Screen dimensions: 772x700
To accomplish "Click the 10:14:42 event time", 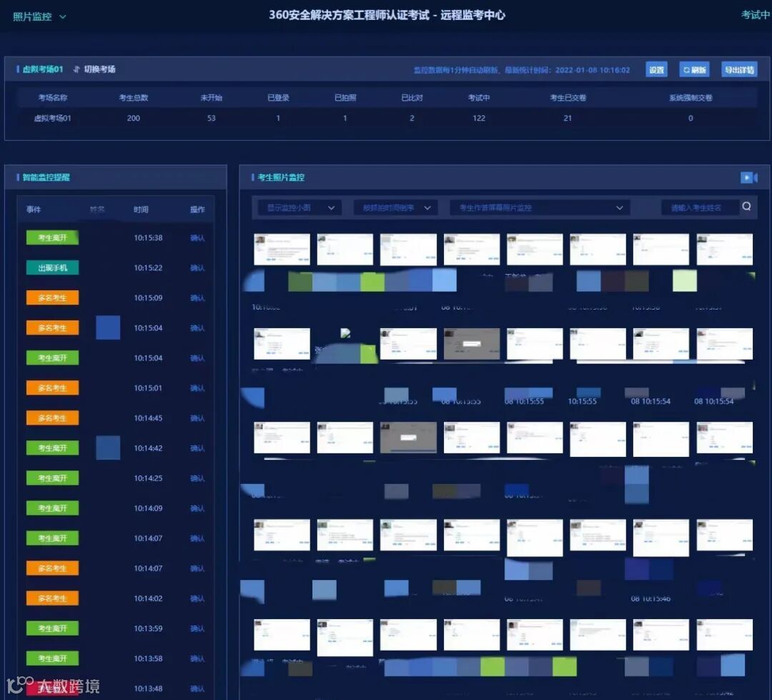I will coord(148,448).
